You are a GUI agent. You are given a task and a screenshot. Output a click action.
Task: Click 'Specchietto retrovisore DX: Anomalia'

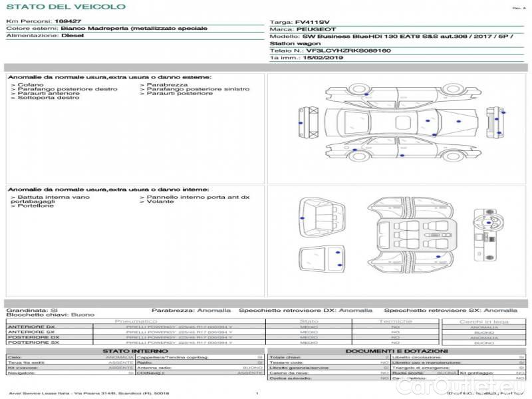(305, 310)
